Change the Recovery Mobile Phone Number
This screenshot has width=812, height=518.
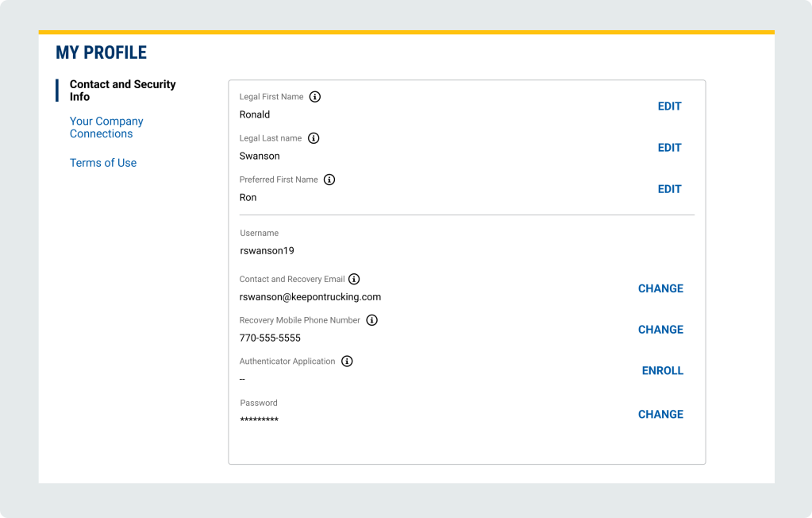pos(660,330)
